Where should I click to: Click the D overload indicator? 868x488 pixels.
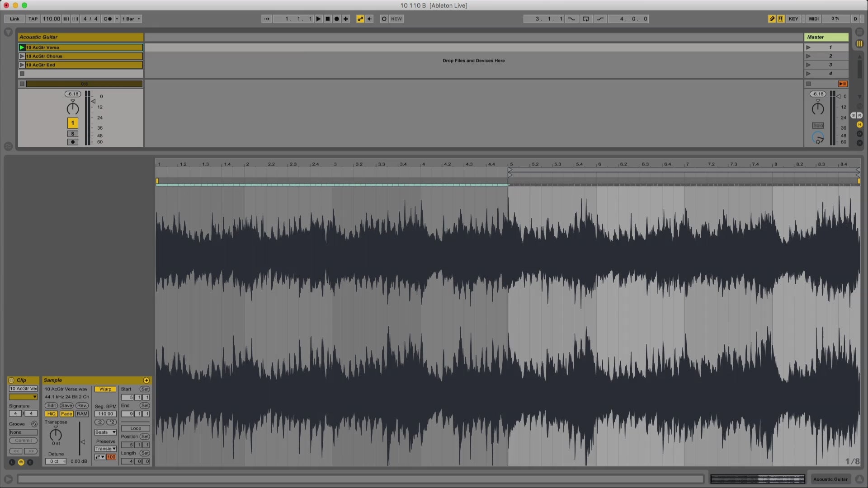855,19
